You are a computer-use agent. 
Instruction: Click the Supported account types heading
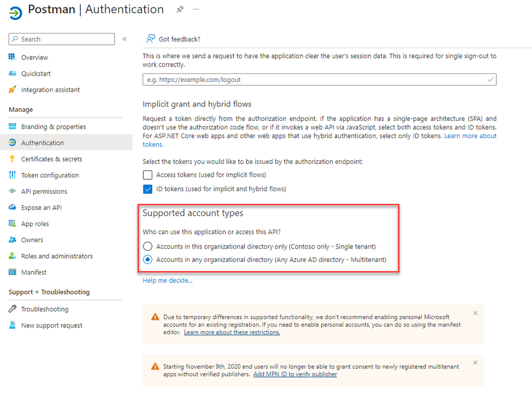(x=193, y=213)
